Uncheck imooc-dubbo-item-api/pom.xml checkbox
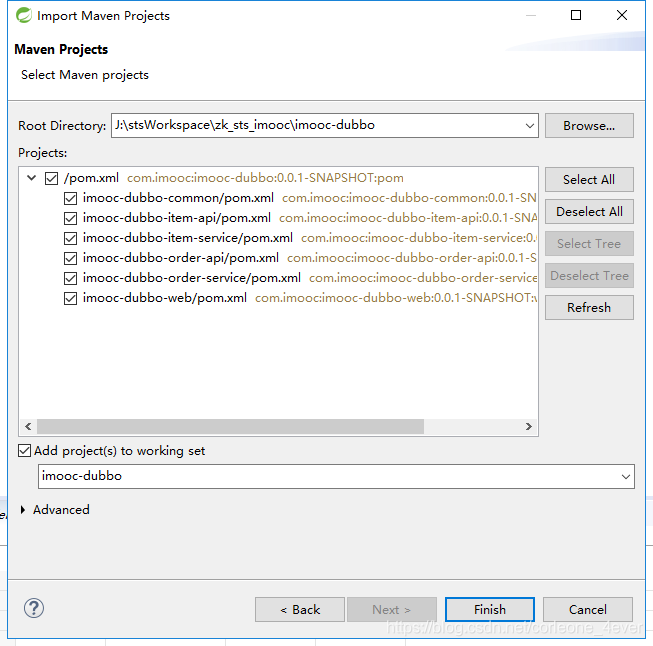This screenshot has height=646, width=653. pos(70,218)
